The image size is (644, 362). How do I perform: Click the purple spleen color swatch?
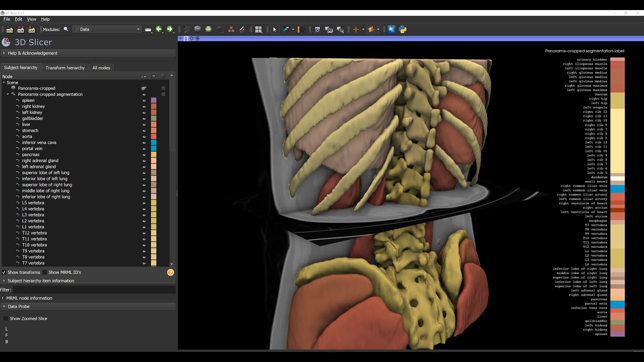pos(153,101)
